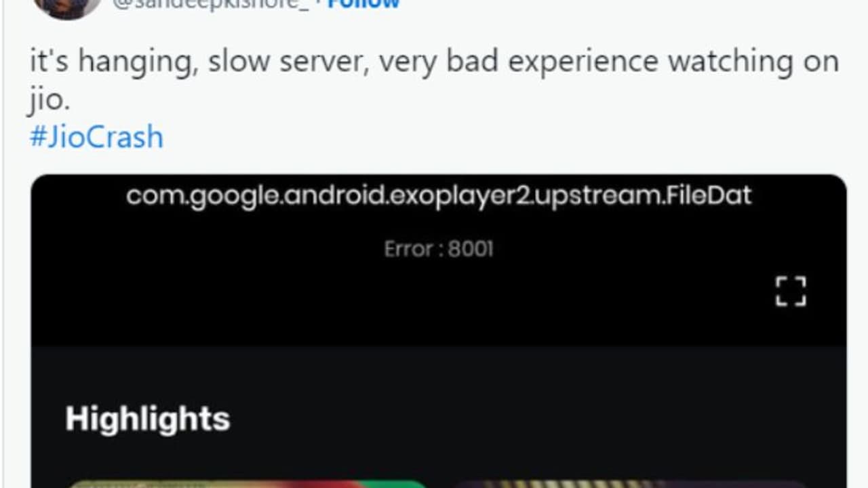
Task: Click the word "Error" below the exoplayer message
Action: 408,249
